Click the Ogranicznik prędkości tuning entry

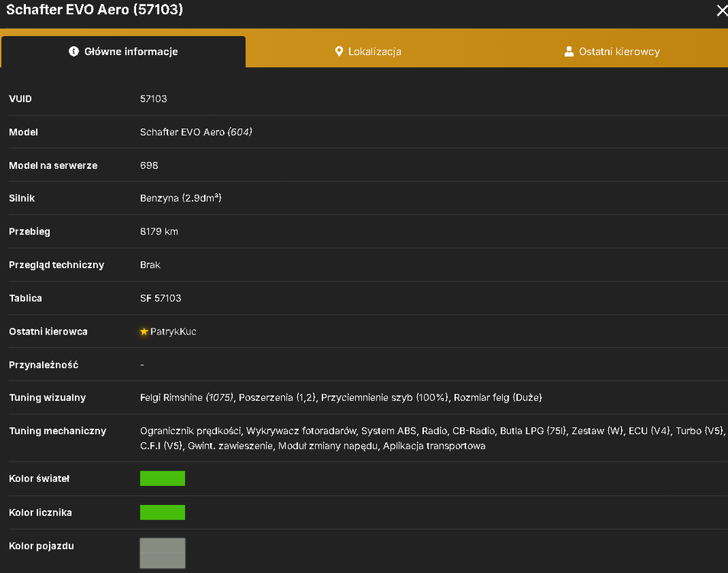coord(190,432)
